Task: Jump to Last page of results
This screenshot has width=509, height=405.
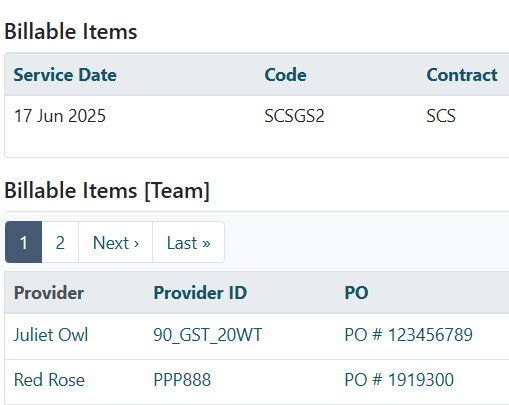Action: [x=188, y=242]
